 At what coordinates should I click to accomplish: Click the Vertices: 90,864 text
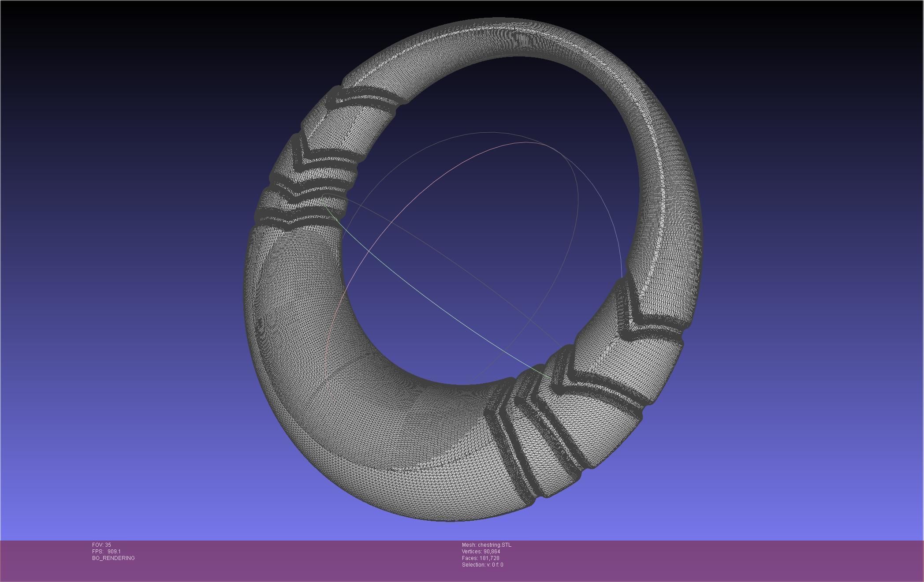481,552
